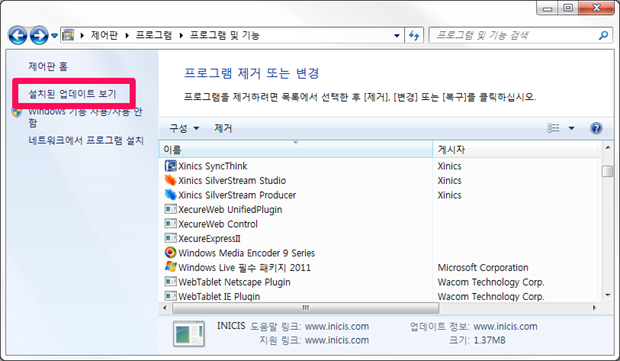620x361 pixels.
Task: Click the Control Panel icon in address bar
Action: pos(68,35)
